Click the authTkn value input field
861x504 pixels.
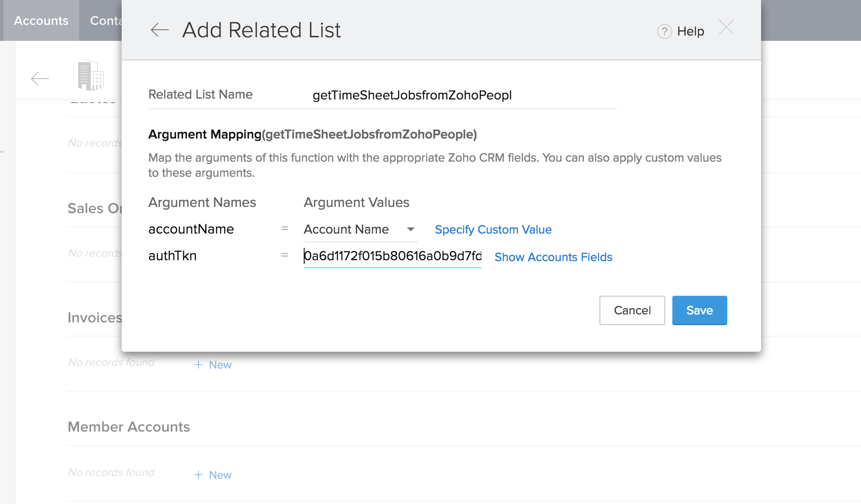[392, 256]
